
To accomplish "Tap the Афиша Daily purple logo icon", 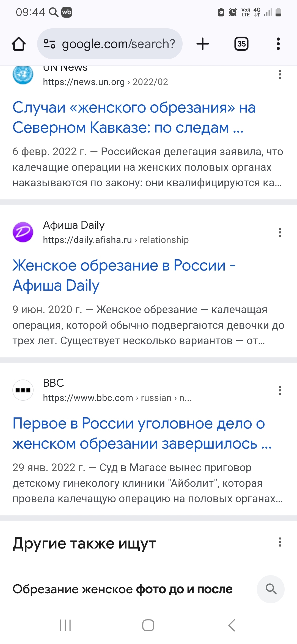I will coord(23,232).
